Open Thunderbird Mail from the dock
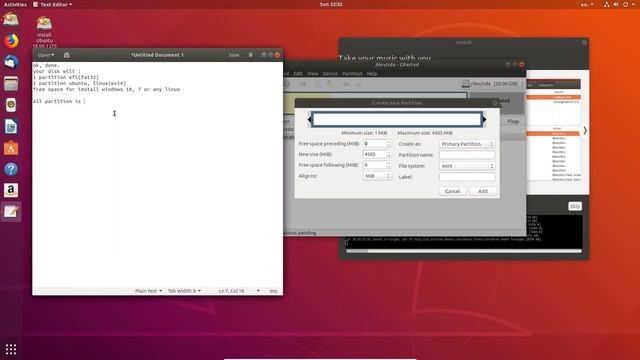The width and height of the screenshot is (640, 360). [11, 62]
